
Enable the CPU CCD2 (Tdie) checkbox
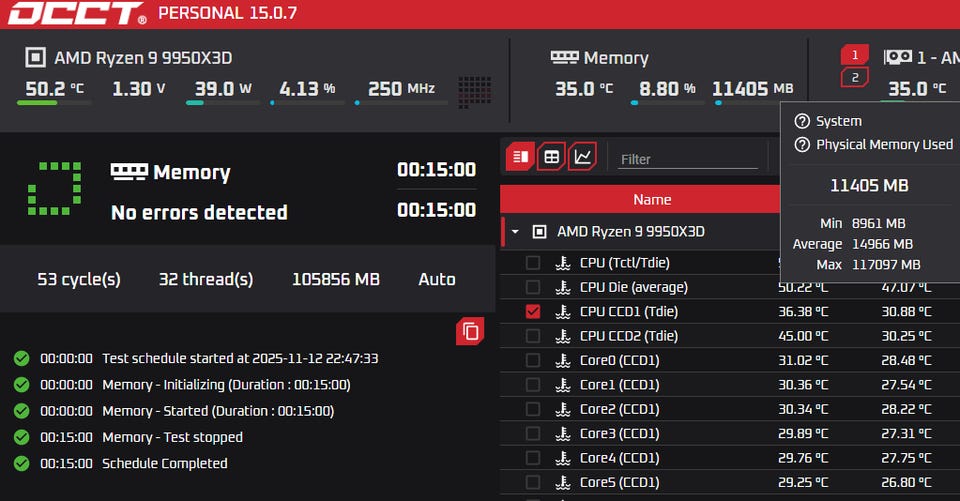click(x=533, y=336)
